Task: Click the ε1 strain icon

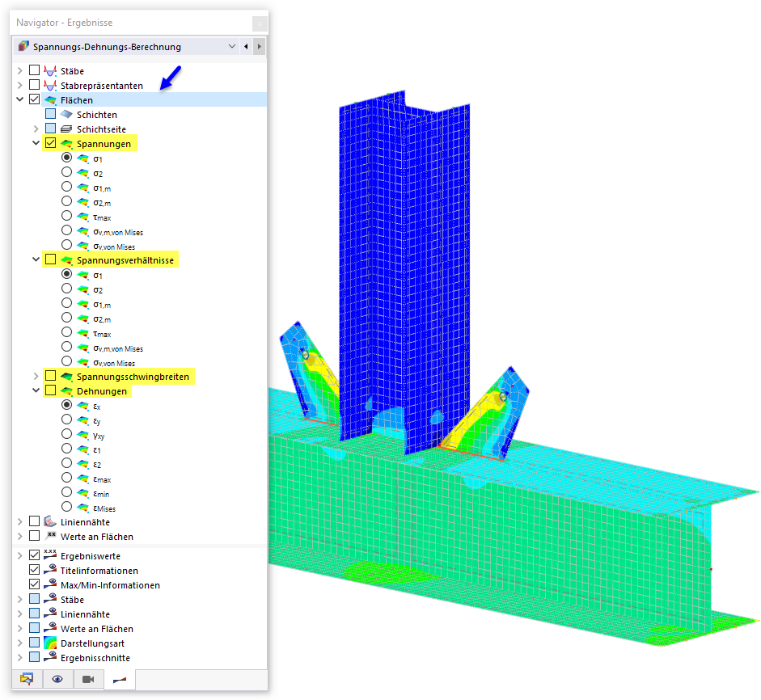Action: pyautogui.click(x=83, y=449)
